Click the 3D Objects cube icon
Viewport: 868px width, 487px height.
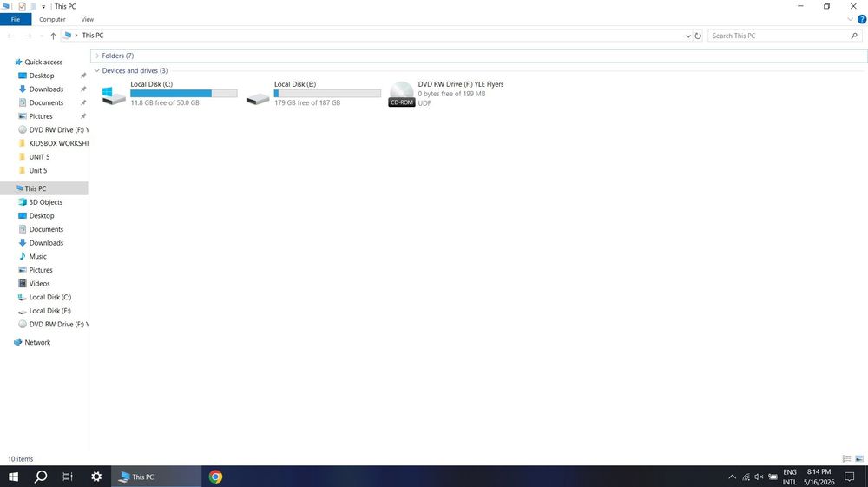click(23, 202)
